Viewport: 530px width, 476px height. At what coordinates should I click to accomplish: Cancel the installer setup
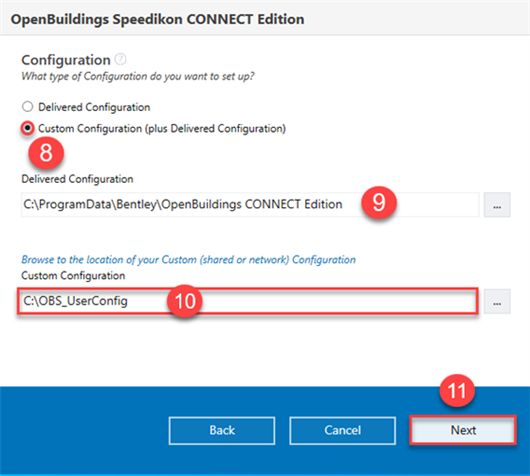pyautogui.click(x=342, y=430)
